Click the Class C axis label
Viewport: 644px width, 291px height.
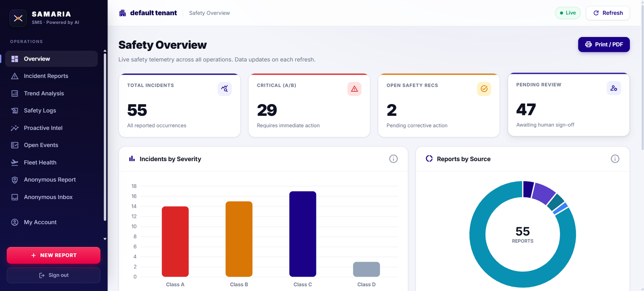(303, 285)
